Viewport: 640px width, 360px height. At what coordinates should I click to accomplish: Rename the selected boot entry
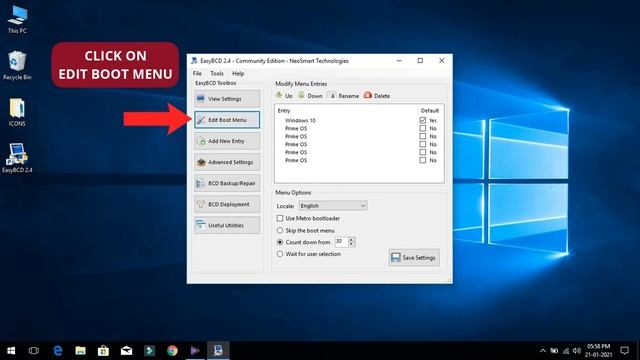click(x=344, y=96)
